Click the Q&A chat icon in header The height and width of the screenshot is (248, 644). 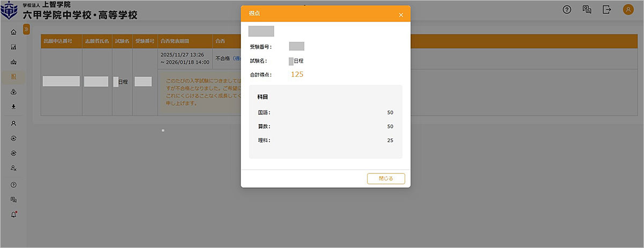[x=587, y=10]
